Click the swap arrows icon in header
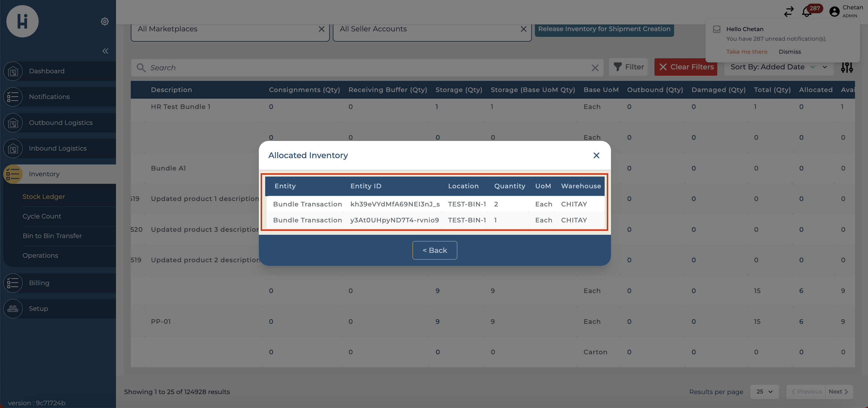Image resolution: width=868 pixels, height=408 pixels. coord(789,12)
